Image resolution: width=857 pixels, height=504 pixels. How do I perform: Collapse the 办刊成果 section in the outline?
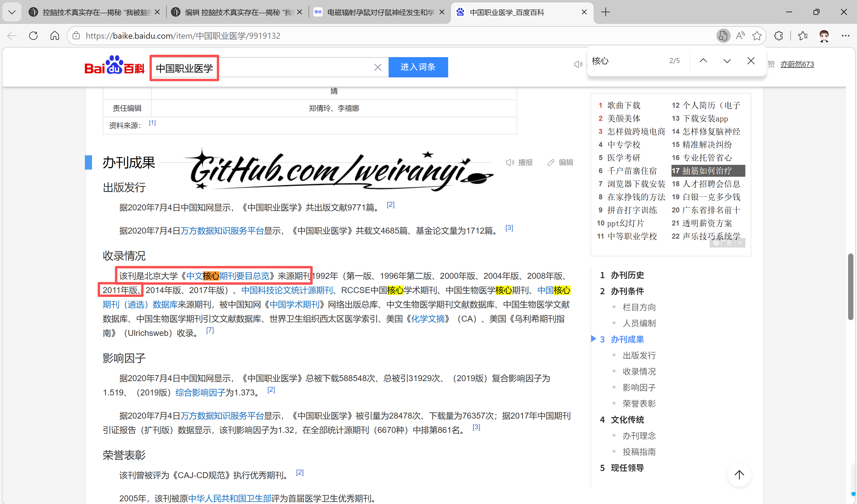coord(593,339)
